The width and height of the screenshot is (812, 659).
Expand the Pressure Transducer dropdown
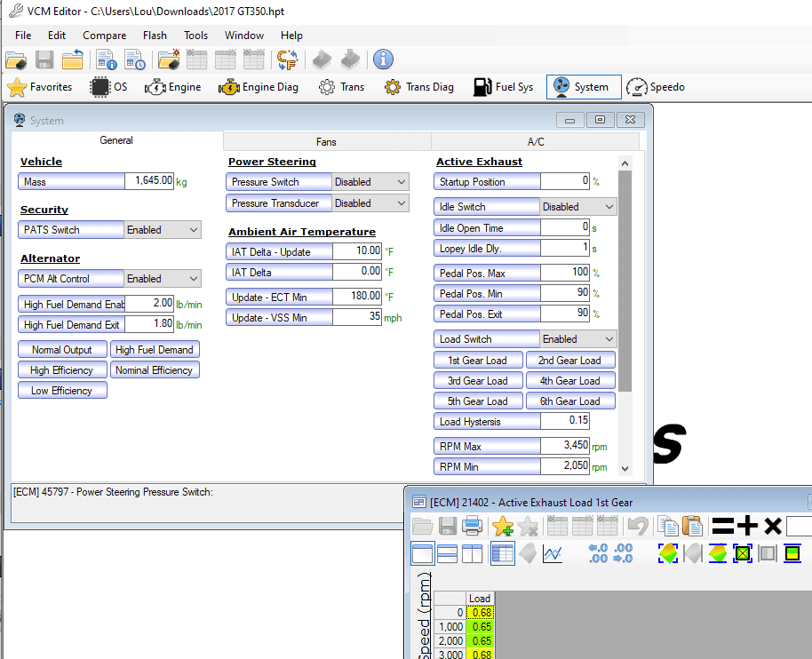[x=402, y=203]
